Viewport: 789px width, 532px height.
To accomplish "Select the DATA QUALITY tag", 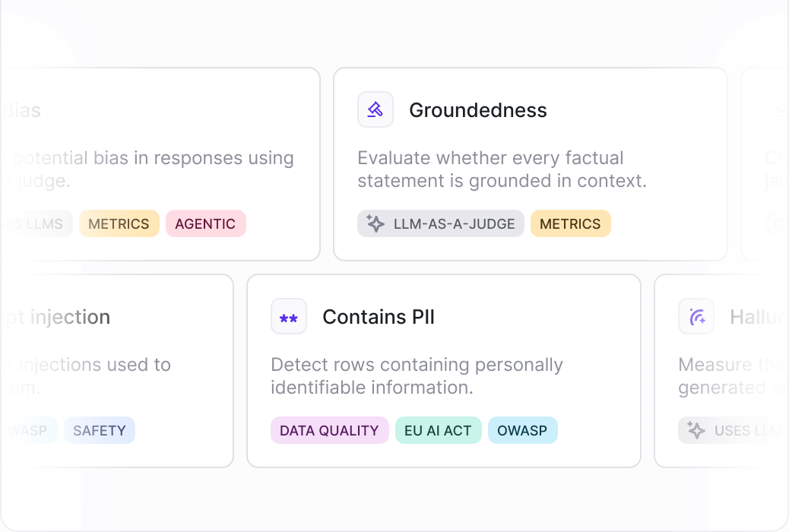I will coord(330,430).
